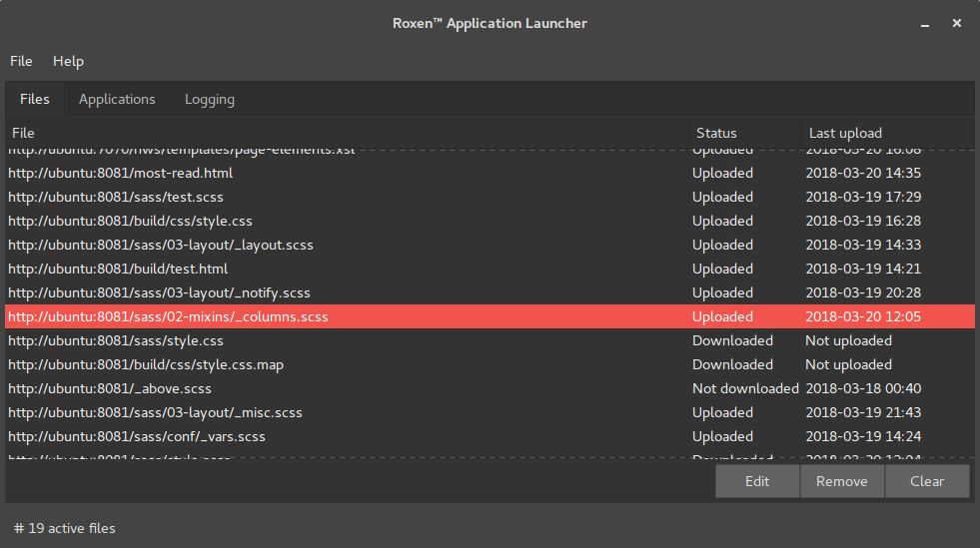Click the Clear button
Viewport: 980px width, 548px height.
(927, 481)
